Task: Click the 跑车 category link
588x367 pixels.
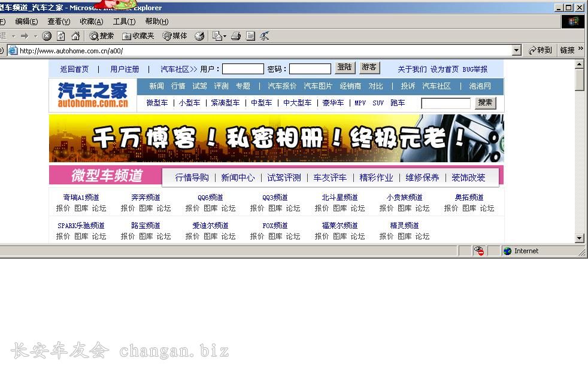Action: (x=398, y=103)
